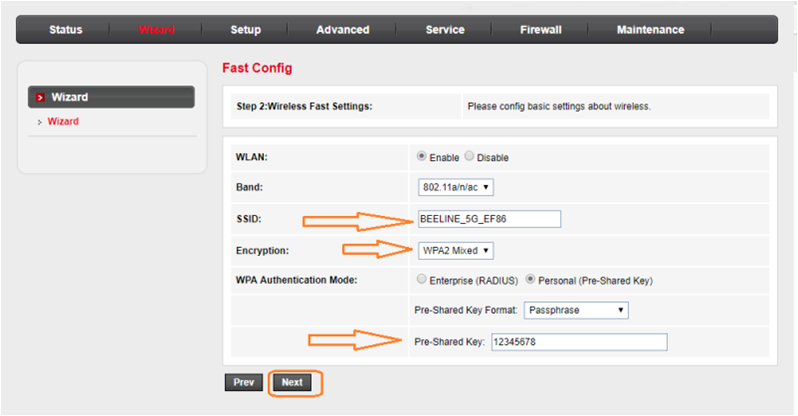Click the SSID input field
This screenshot has height=416, width=798.
pyautogui.click(x=488, y=219)
